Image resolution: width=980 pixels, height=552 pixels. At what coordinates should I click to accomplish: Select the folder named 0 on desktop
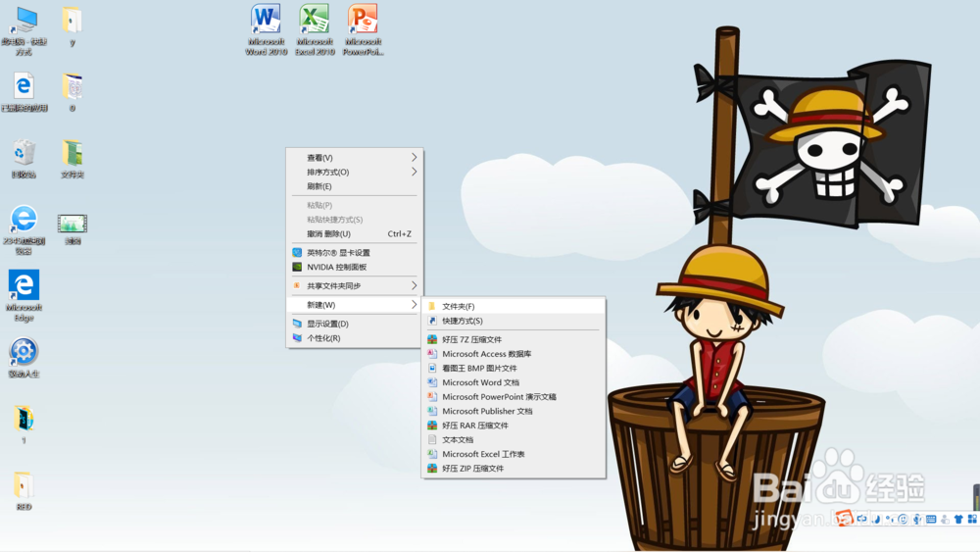tap(72, 92)
